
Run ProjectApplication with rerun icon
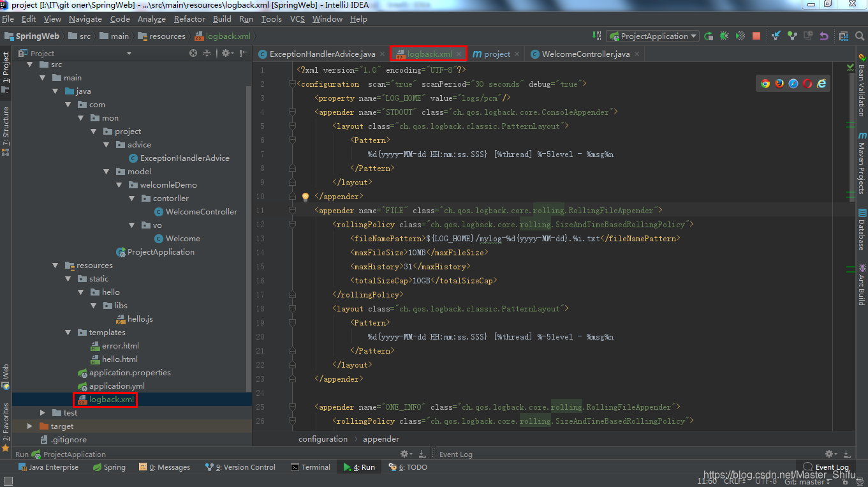[709, 36]
